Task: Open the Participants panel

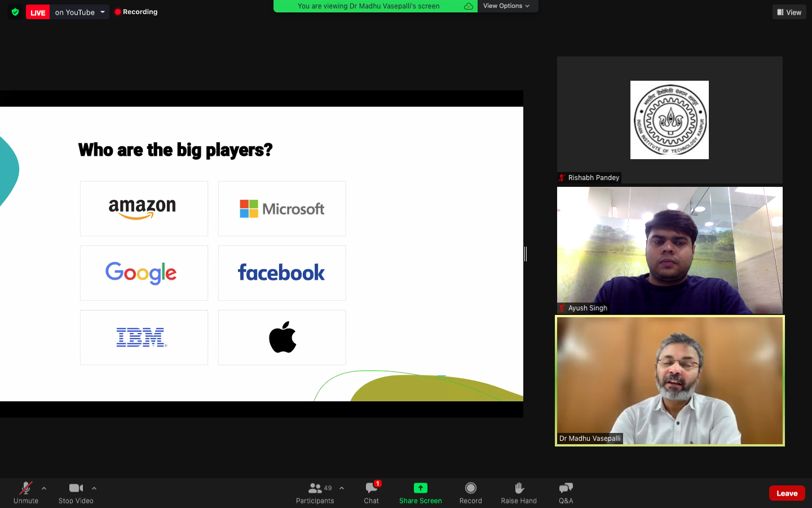Action: click(x=315, y=493)
